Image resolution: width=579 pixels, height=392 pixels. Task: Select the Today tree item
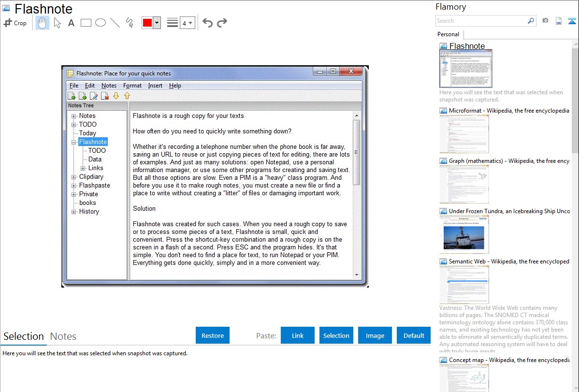[87, 133]
